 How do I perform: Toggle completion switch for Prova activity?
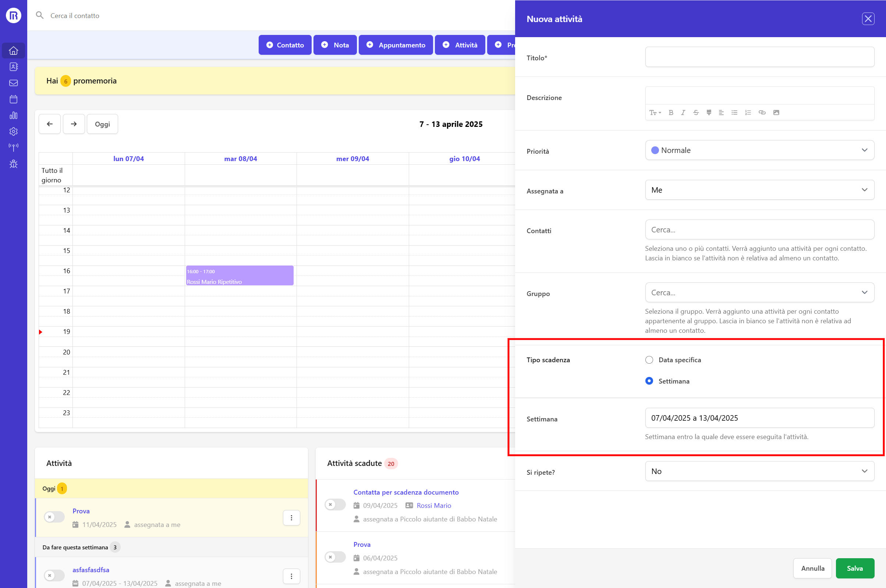[54, 517]
